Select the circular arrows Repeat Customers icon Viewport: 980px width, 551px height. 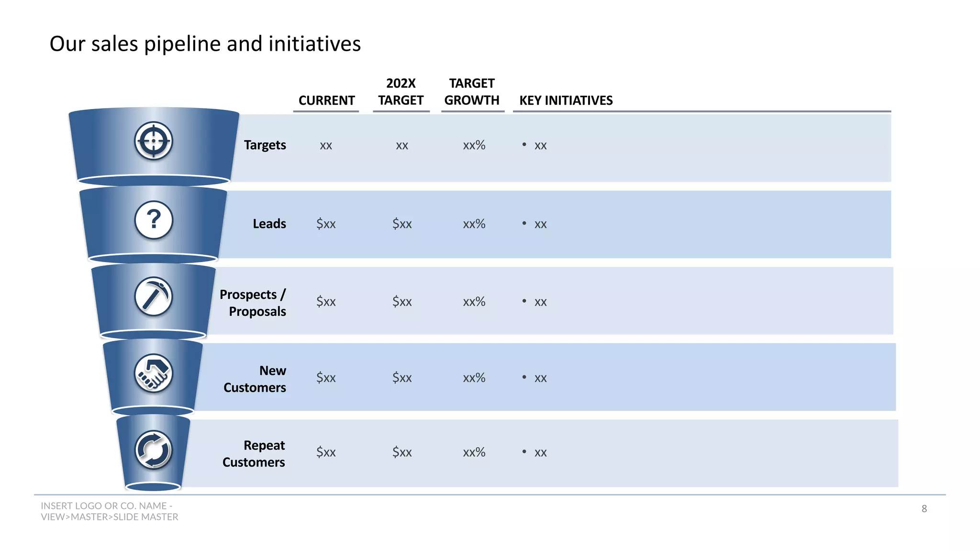(x=153, y=450)
